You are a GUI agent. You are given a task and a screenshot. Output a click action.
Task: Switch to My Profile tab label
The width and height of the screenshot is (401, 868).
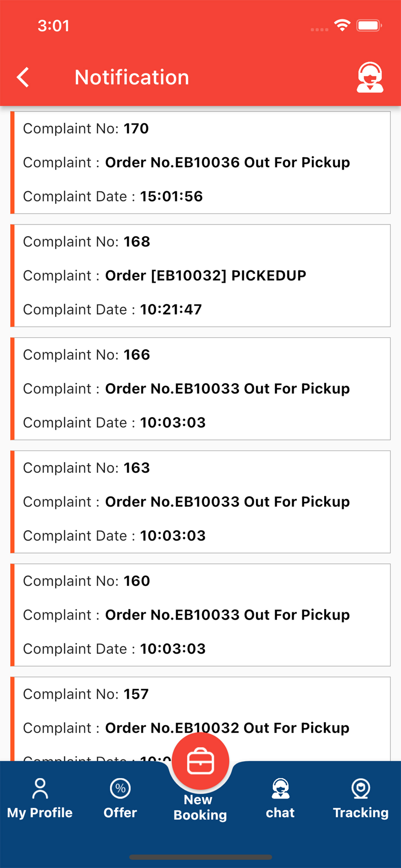pos(40,812)
